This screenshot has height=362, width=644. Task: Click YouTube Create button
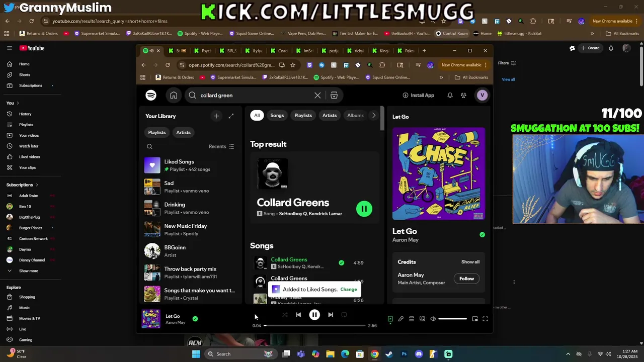(590, 48)
